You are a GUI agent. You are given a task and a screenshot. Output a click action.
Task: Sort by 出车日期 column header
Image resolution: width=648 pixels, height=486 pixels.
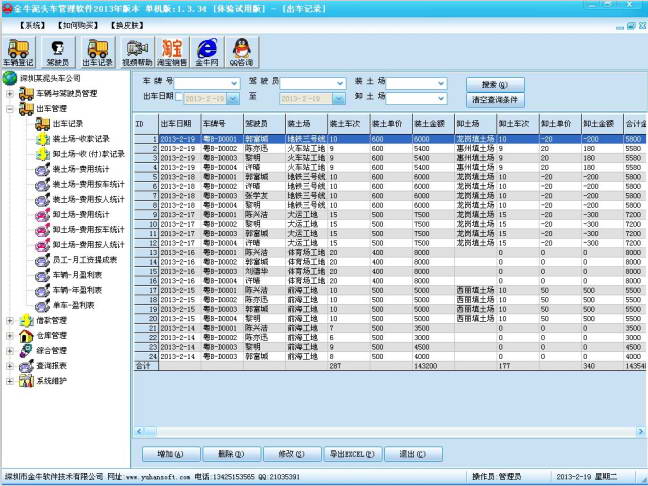click(180, 124)
